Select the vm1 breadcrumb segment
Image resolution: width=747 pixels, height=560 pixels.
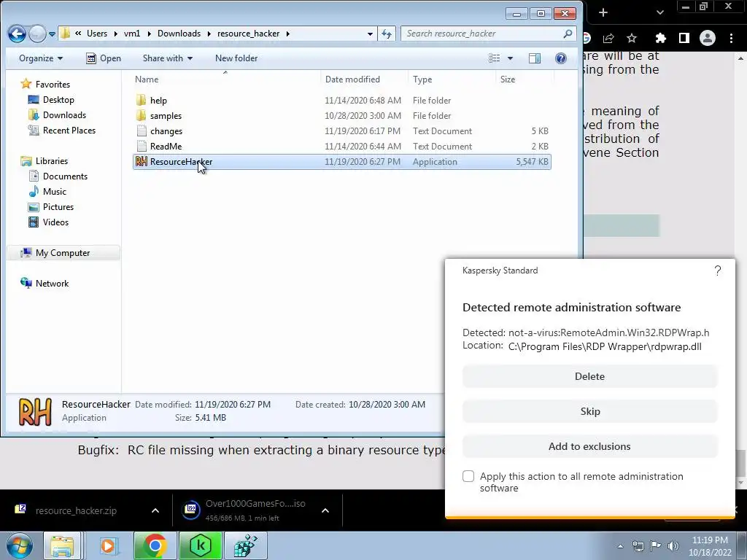point(132,34)
